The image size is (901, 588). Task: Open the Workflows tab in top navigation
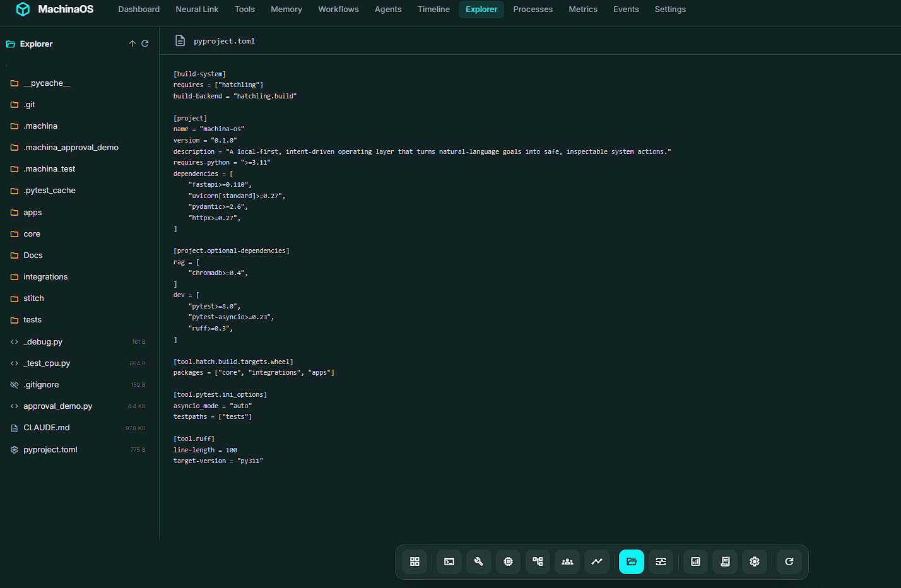coord(338,9)
